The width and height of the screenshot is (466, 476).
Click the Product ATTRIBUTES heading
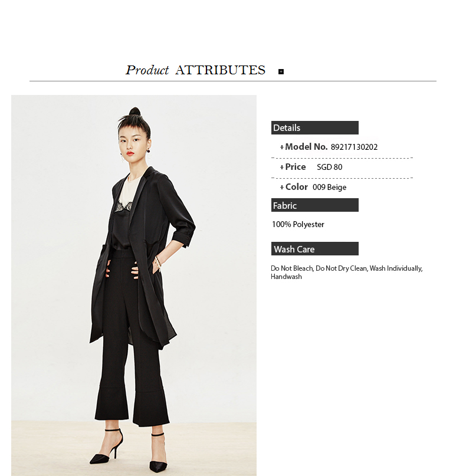coord(195,70)
